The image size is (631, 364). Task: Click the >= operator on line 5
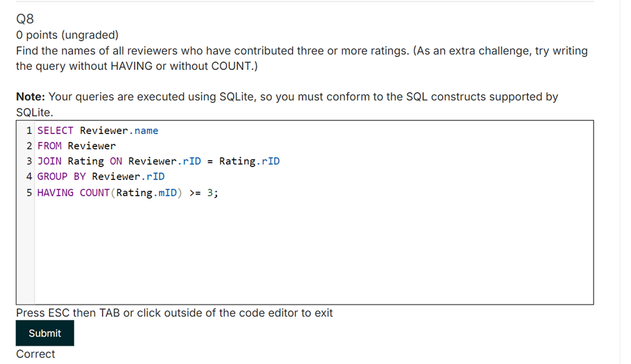(x=195, y=193)
